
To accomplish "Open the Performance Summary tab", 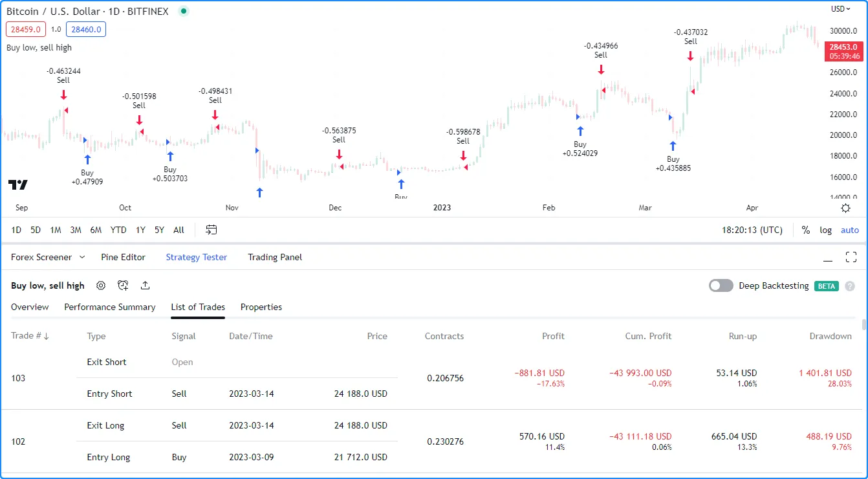I will point(109,307).
